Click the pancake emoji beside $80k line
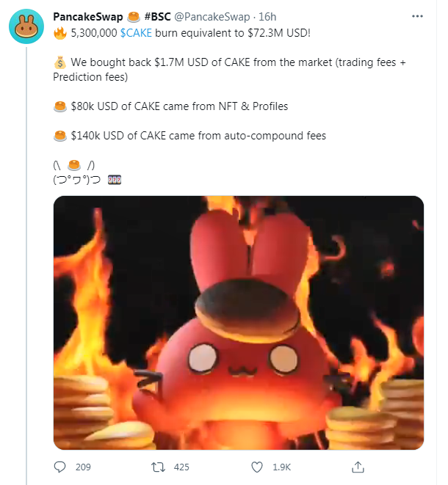Viewport: 448px width, 485px height. tap(60, 106)
